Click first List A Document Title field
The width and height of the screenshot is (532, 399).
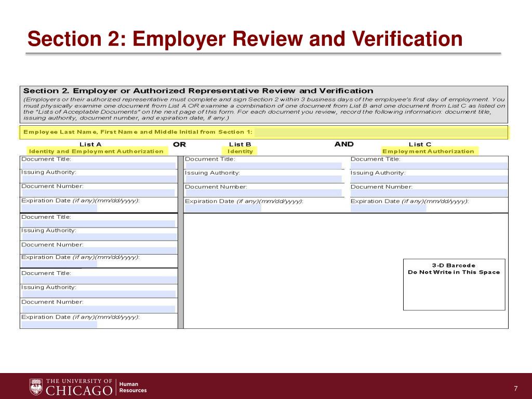pos(99,166)
